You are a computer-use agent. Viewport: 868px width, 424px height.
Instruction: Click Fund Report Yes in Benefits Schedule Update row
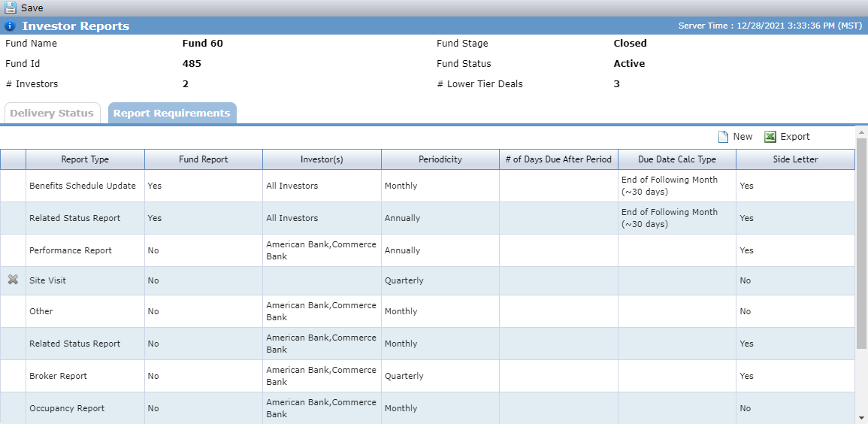click(155, 186)
